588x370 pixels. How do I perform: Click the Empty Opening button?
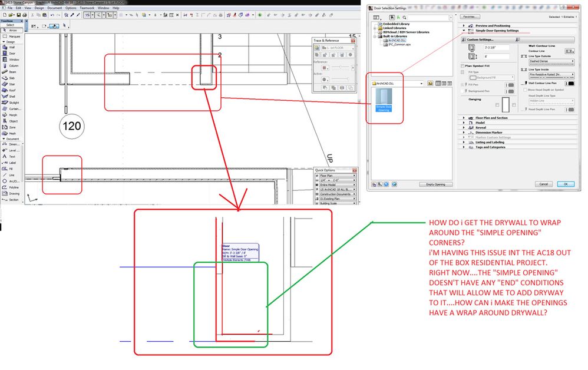[435, 184]
